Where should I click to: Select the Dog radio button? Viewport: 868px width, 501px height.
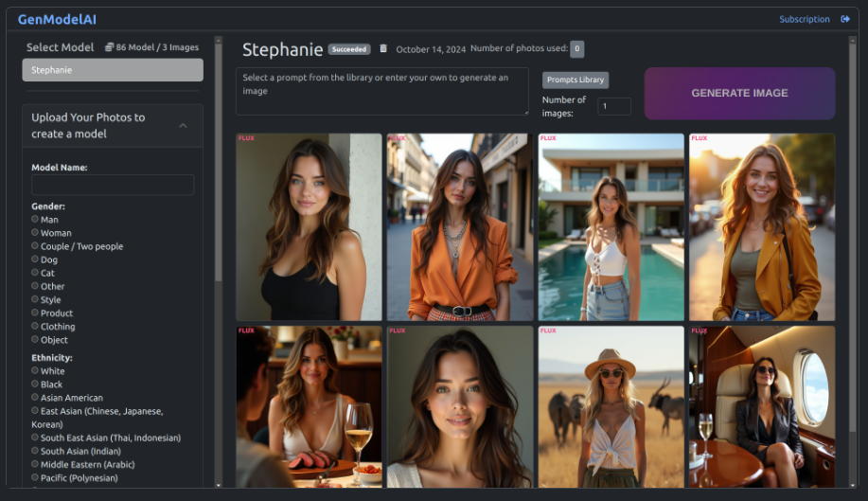(x=35, y=259)
